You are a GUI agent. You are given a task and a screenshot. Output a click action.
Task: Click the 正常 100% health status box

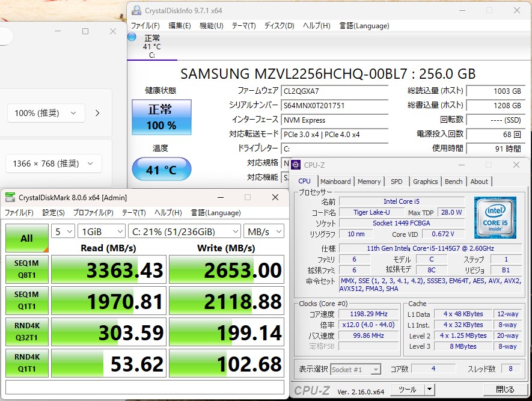[161, 117]
